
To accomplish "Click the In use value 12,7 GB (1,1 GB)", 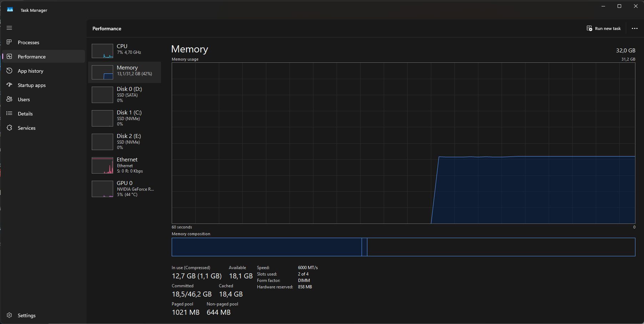I will coord(197,276).
